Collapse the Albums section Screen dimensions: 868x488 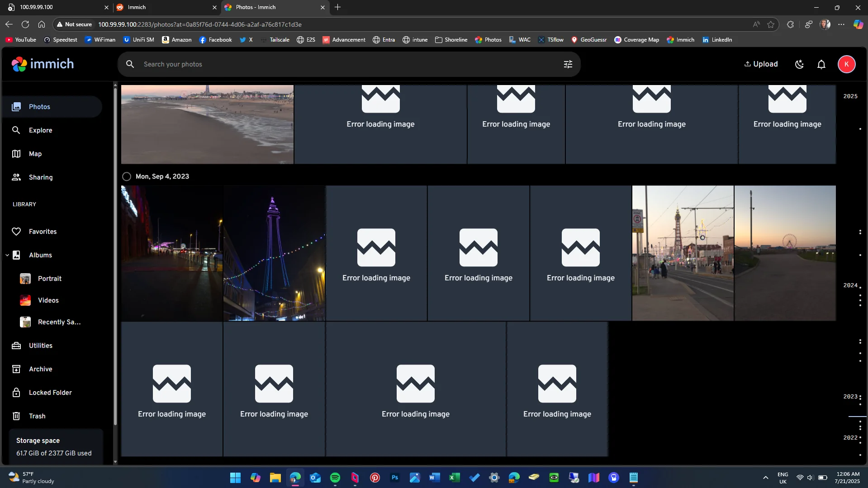click(x=7, y=255)
